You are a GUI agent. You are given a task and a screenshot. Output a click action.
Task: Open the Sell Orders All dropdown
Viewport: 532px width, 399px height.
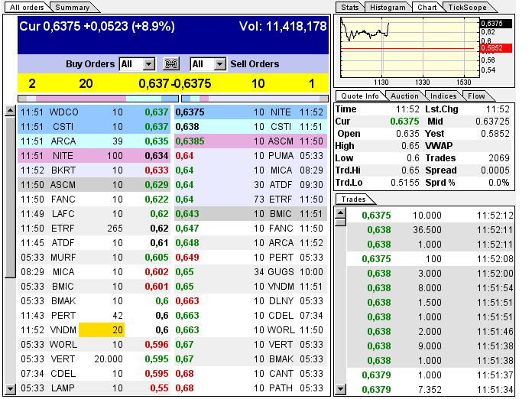(x=208, y=64)
